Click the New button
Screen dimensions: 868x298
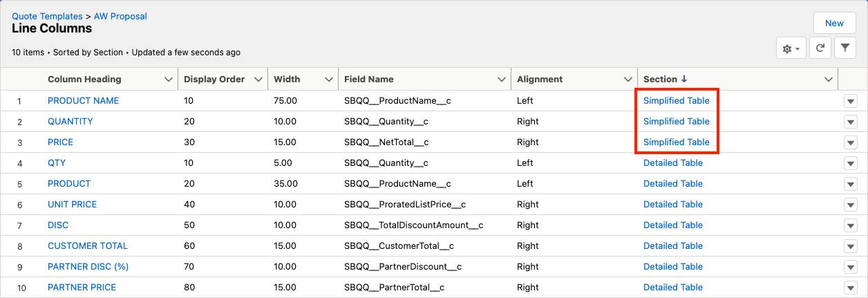[x=834, y=23]
